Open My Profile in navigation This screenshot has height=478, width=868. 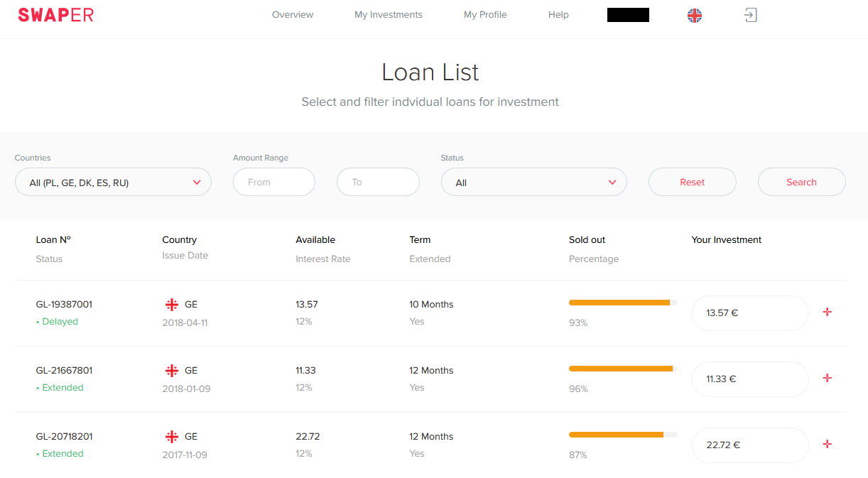[485, 15]
